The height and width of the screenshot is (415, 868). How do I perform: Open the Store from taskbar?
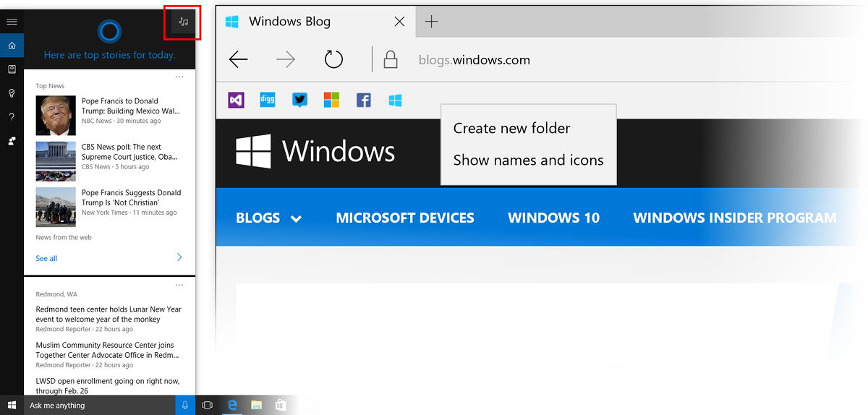280,405
